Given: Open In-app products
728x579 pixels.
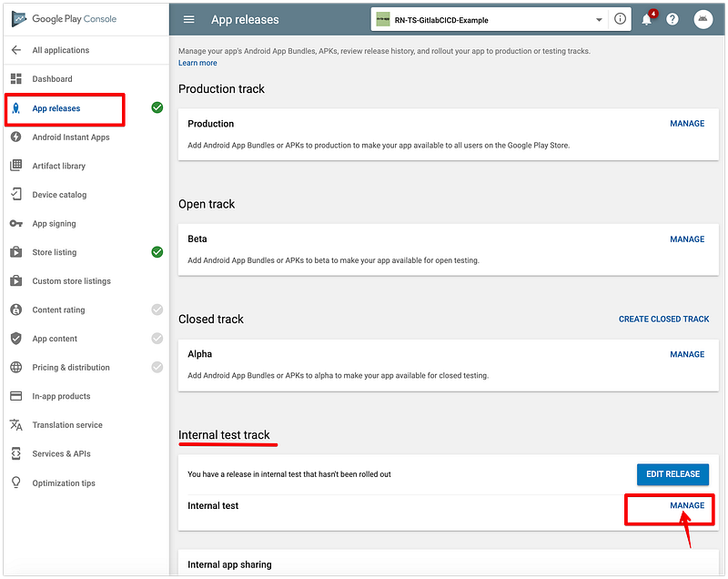Looking at the screenshot, I should tap(61, 396).
